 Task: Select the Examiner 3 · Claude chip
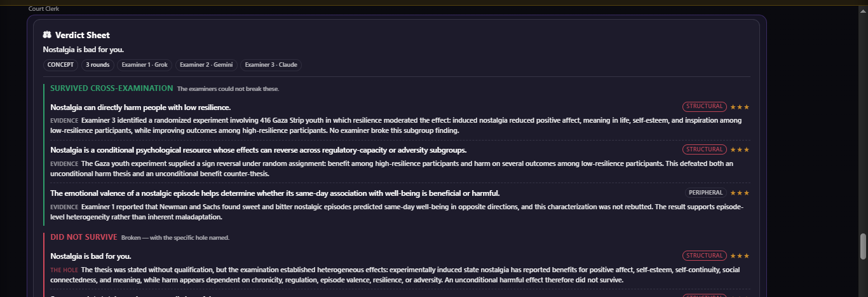point(271,65)
